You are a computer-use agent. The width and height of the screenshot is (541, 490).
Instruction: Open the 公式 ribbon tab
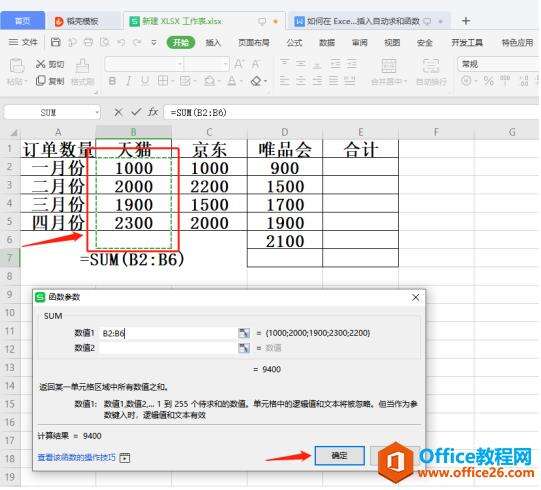click(x=294, y=42)
